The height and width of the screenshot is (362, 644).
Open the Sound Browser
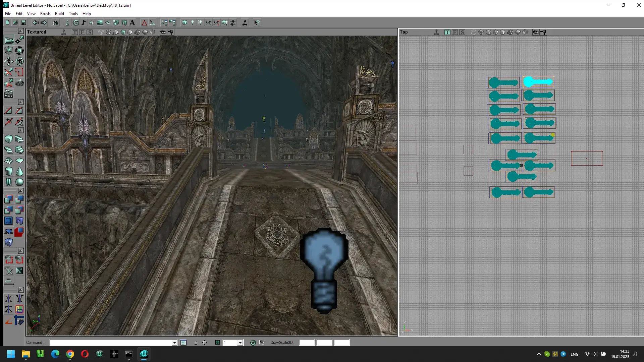tap(92, 22)
